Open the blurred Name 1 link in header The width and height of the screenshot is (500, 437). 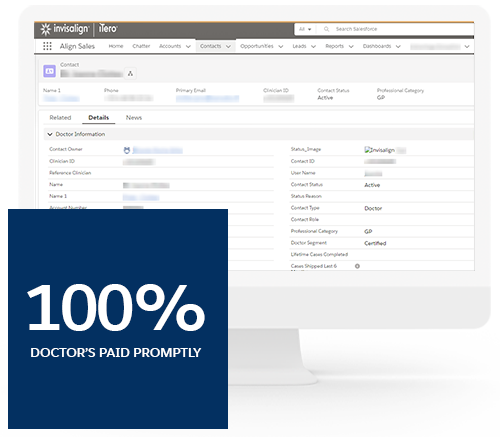pyautogui.click(x=61, y=98)
